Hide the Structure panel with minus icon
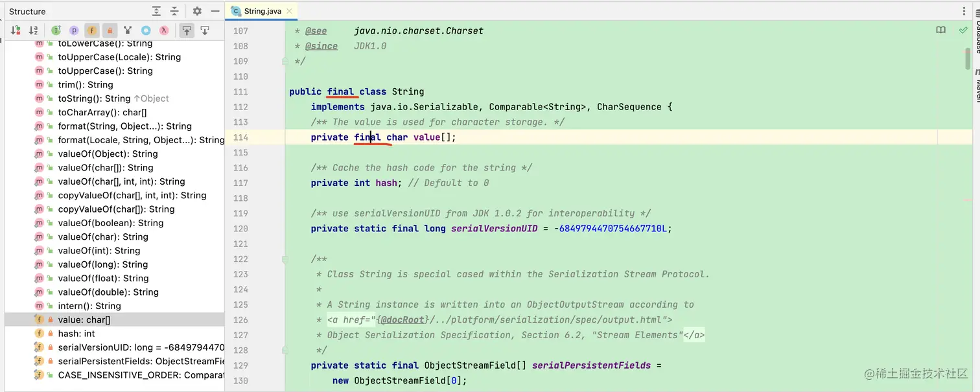 [x=215, y=11]
